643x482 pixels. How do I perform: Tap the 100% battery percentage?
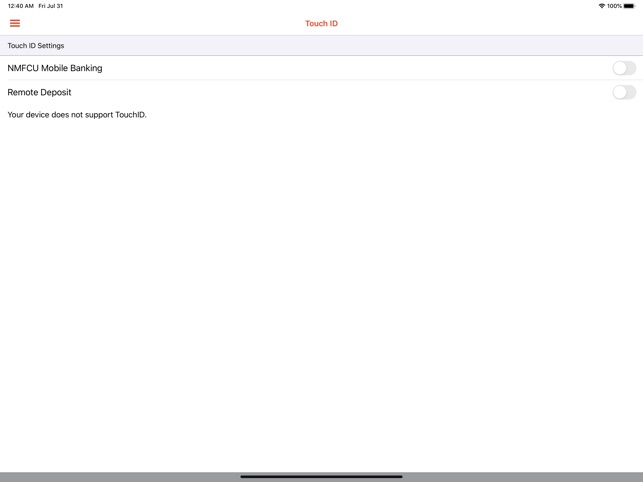point(614,6)
